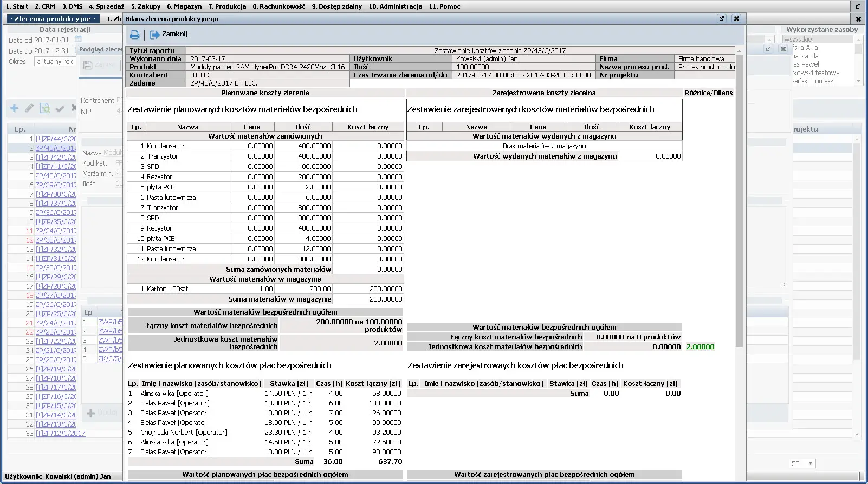Click the top-right pop-out icon of the main app bar
868x484 pixels.
[x=858, y=6]
